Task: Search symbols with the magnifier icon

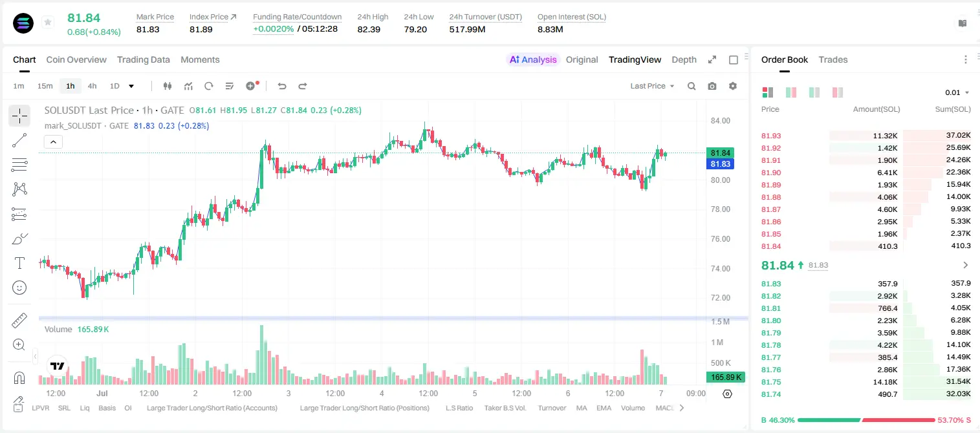Action: [x=691, y=86]
